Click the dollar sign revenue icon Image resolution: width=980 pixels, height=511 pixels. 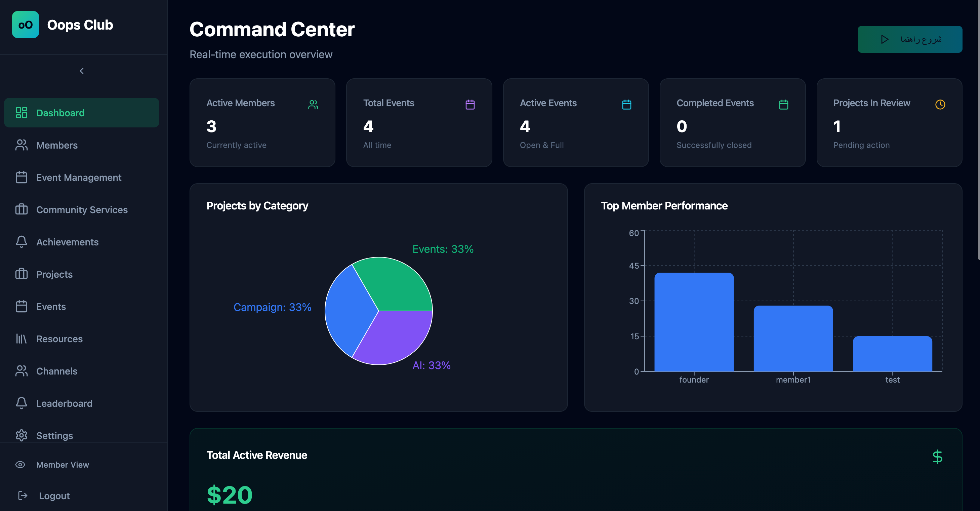pyautogui.click(x=937, y=457)
